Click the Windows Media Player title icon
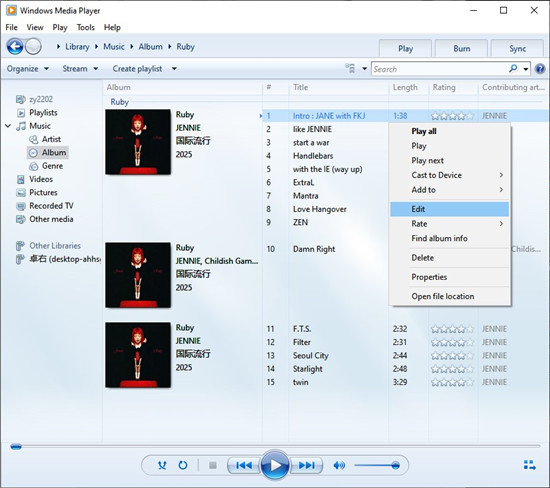Image resolution: width=550 pixels, height=488 pixels. pos(11,10)
